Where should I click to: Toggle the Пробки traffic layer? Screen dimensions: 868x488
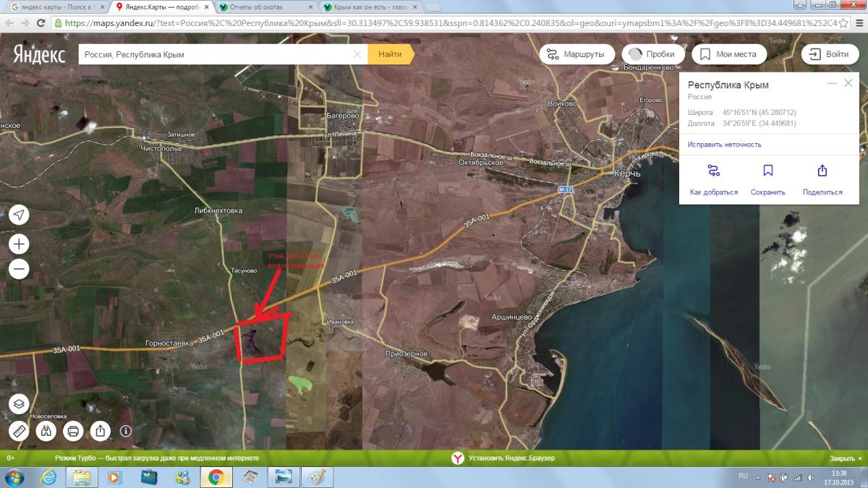click(652, 54)
